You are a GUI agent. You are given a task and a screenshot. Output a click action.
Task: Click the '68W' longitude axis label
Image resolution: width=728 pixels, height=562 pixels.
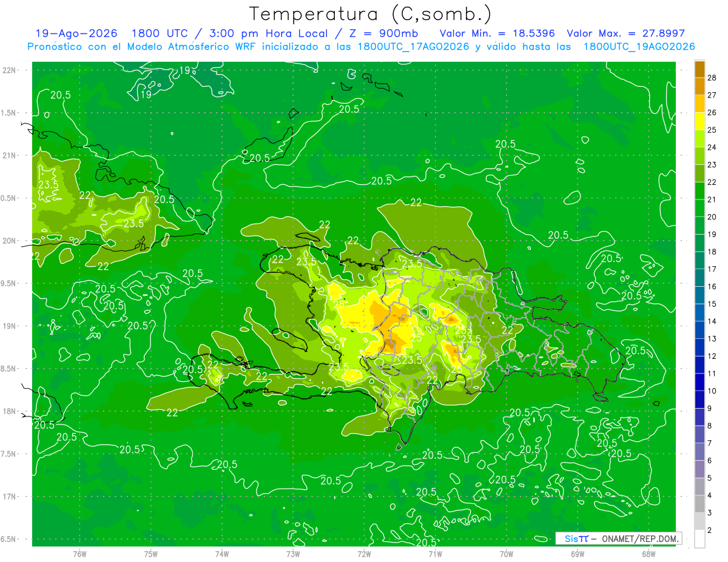[x=649, y=554]
